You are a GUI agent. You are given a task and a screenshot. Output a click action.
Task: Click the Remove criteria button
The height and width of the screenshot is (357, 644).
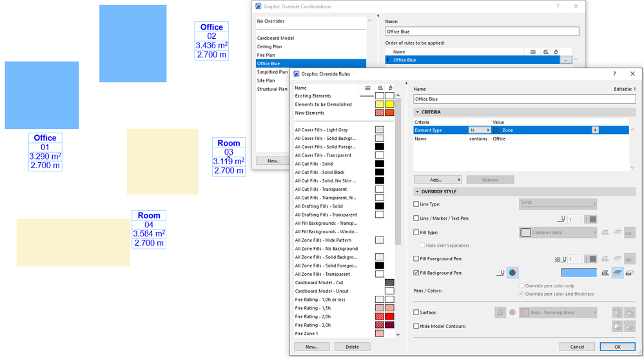(490, 180)
